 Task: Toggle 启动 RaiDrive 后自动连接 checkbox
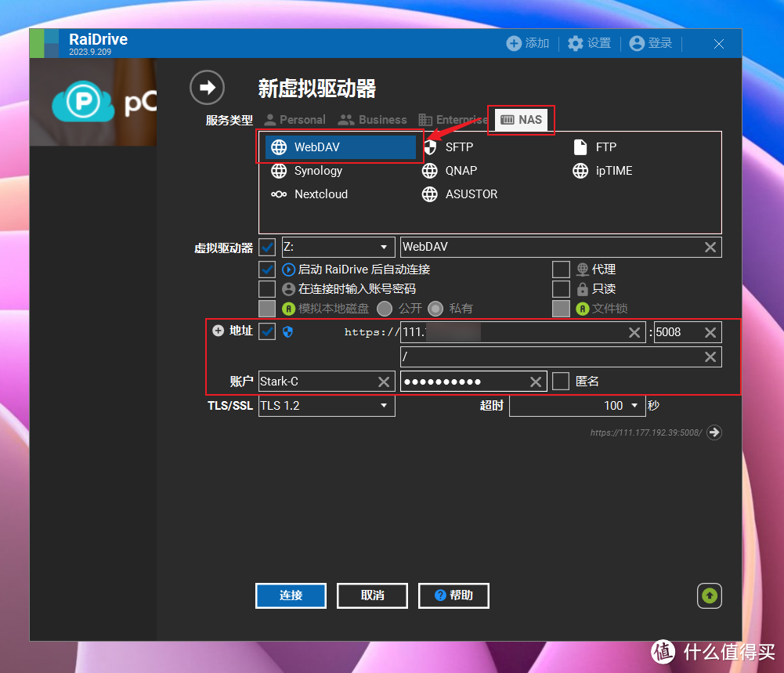coord(267,270)
